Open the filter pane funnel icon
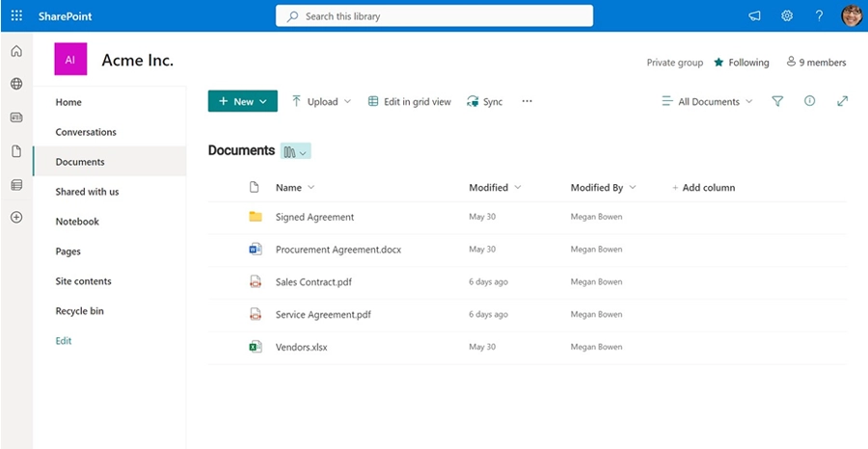 click(x=777, y=101)
